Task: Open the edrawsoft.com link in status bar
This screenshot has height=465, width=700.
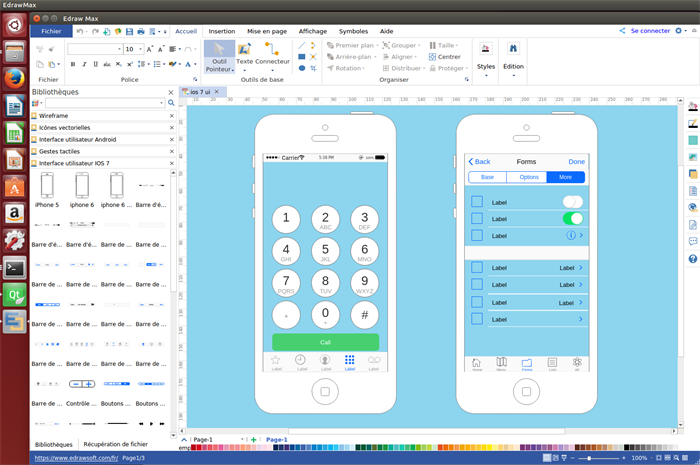Action: [76, 458]
